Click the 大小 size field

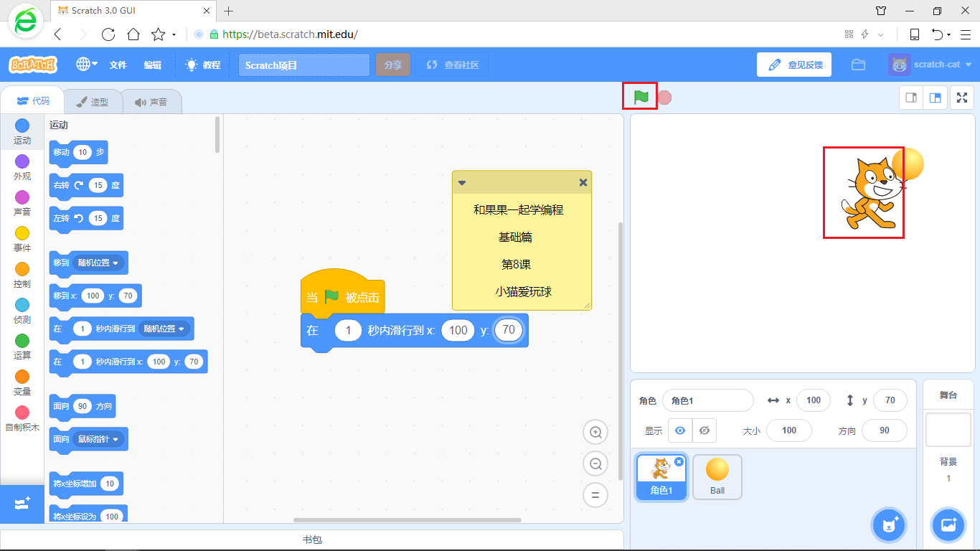(789, 430)
